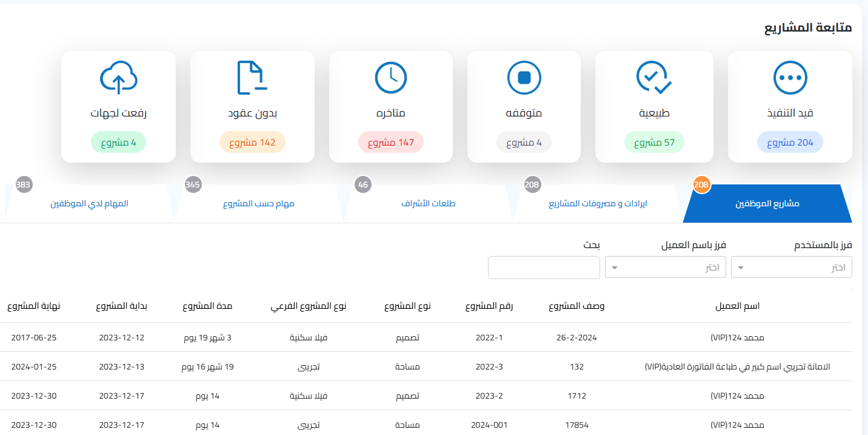The image size is (868, 435).
Task: Click description cell 1712
Action: 577,396
